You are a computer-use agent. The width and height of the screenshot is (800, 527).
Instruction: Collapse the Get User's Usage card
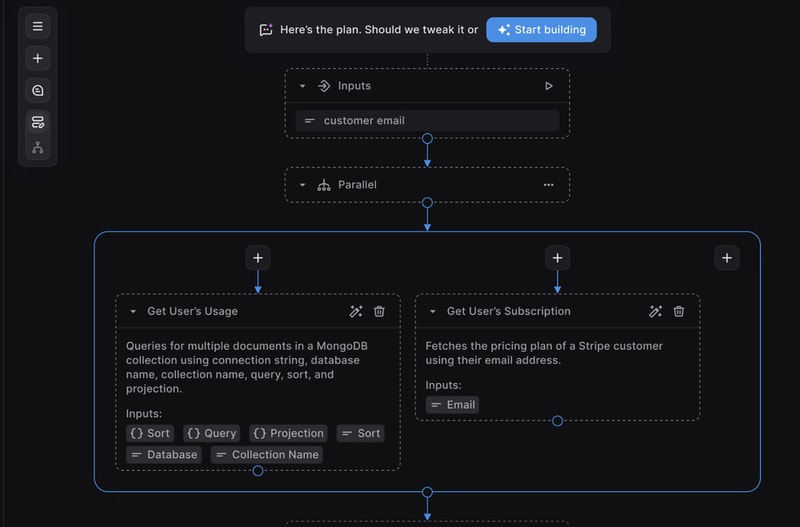coord(133,311)
